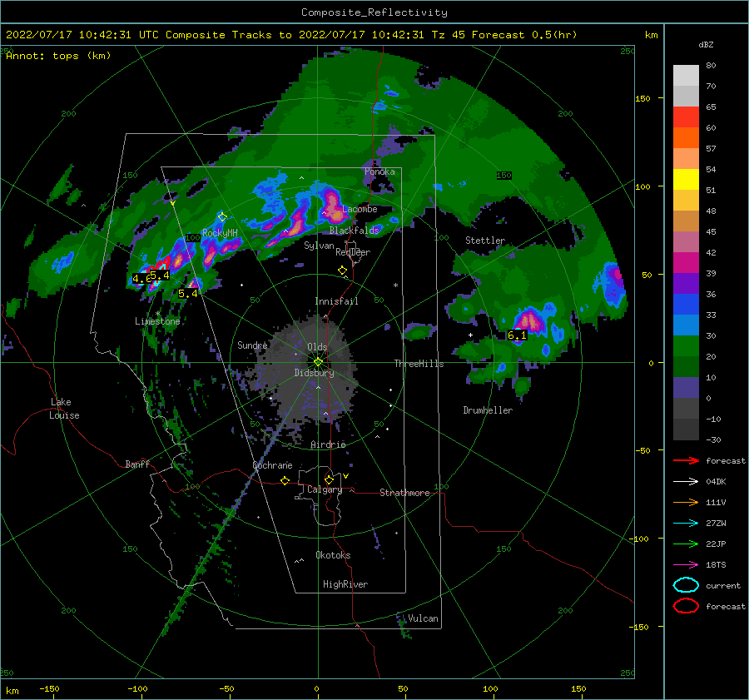Click the 'Annot: tops (km)' annotation text
749x700 pixels.
[58, 56]
